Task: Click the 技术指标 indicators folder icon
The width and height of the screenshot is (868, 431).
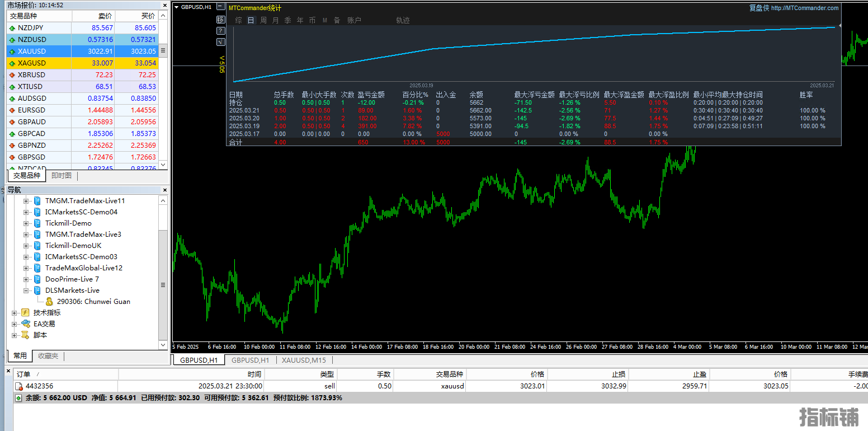Action: [x=25, y=312]
